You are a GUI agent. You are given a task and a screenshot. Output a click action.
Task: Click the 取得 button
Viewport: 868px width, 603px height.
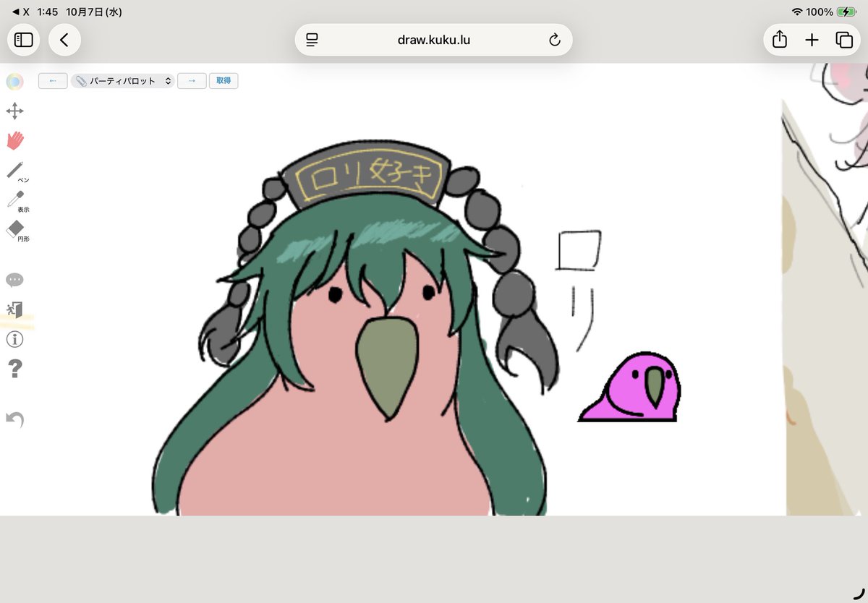[x=224, y=81]
